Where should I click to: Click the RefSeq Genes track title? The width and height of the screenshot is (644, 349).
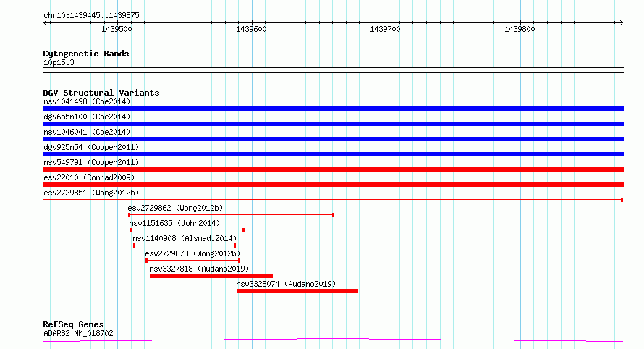(73, 324)
